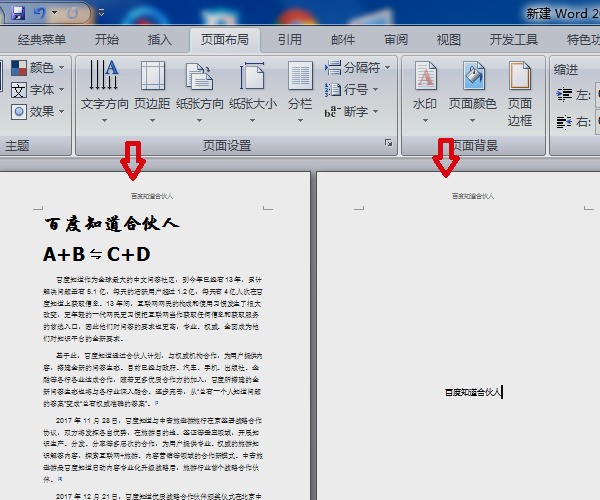600x500 pixels.
Task: Expand the theme 字体 dropdown arrow
Action: point(62,90)
